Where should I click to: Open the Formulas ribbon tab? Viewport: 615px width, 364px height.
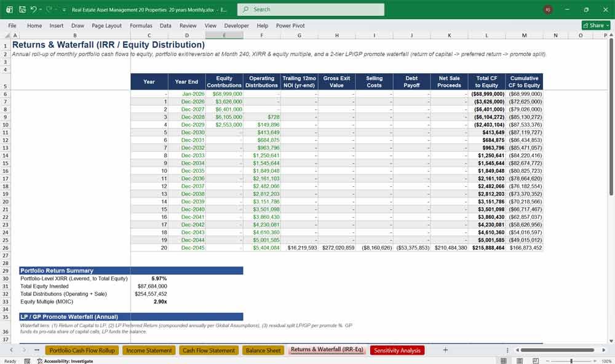click(x=141, y=25)
